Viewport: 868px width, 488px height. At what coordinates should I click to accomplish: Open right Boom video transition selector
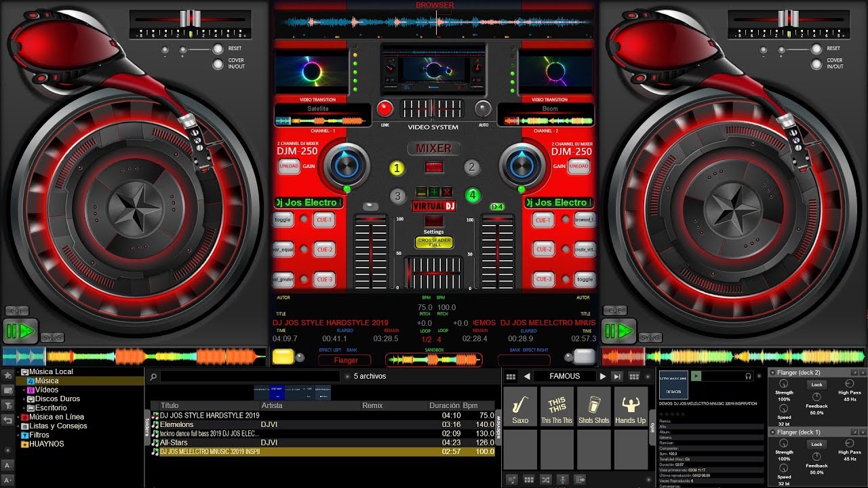550,108
